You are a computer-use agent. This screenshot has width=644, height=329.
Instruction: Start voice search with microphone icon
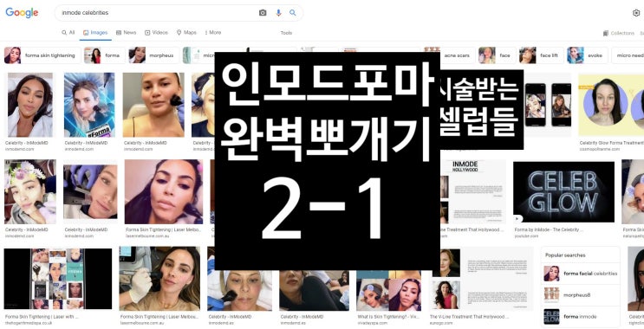pos(278,13)
